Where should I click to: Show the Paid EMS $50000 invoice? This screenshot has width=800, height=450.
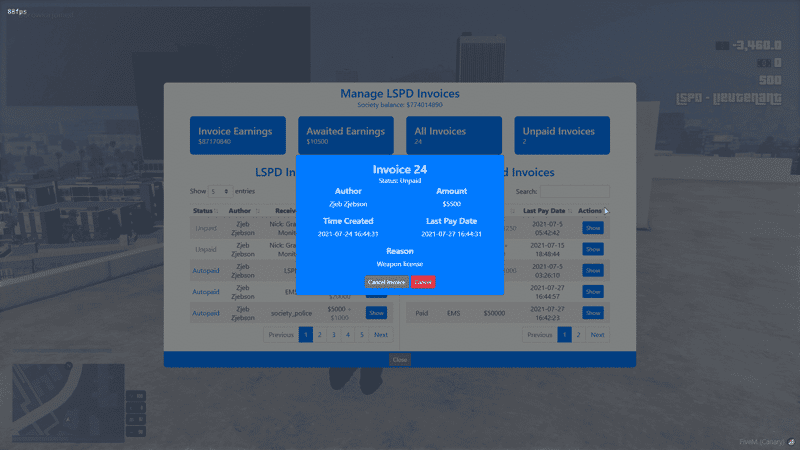pos(593,313)
